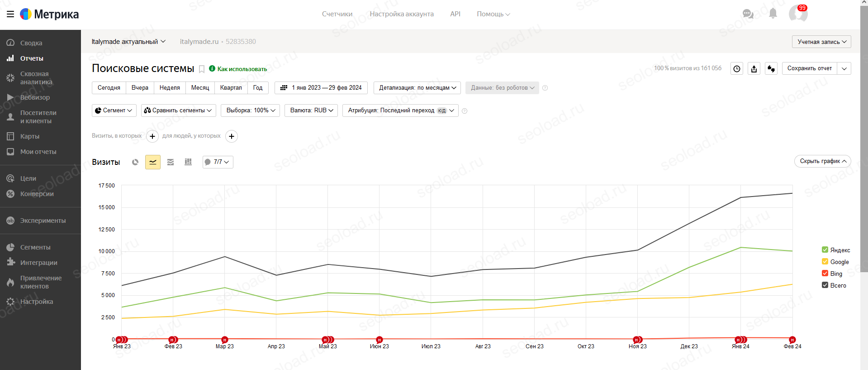Screen dimensions: 868x370
Task: Select the Вчера period tab
Action: (140, 88)
